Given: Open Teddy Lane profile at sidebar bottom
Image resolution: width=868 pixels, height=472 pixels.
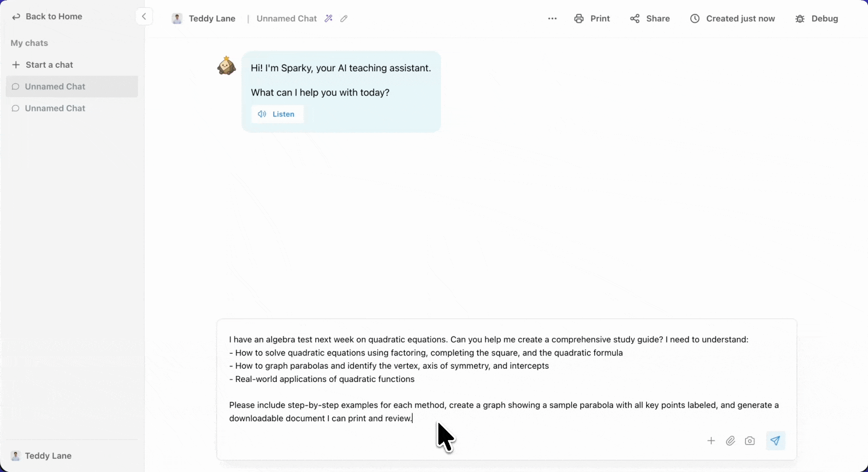Looking at the screenshot, I should (x=41, y=456).
